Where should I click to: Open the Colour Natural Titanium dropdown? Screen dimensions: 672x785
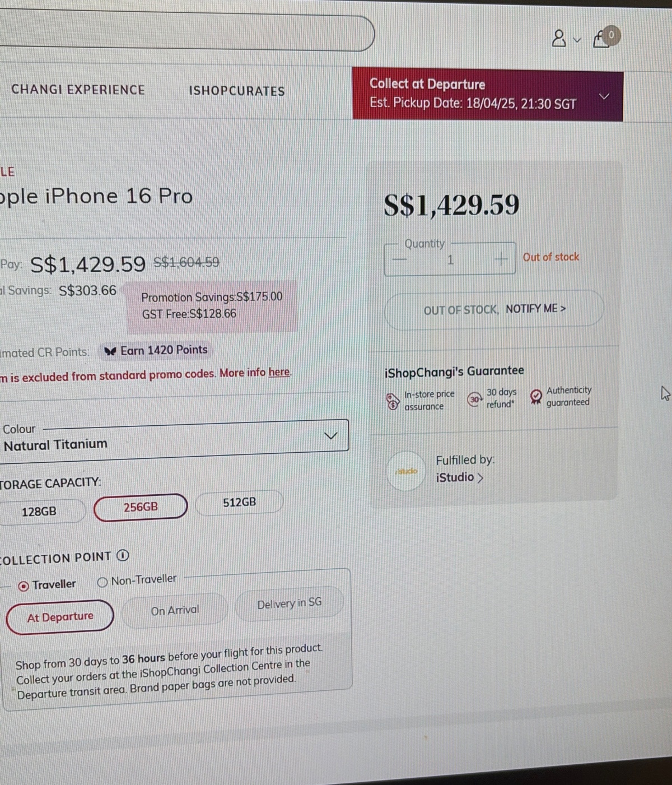click(174, 437)
